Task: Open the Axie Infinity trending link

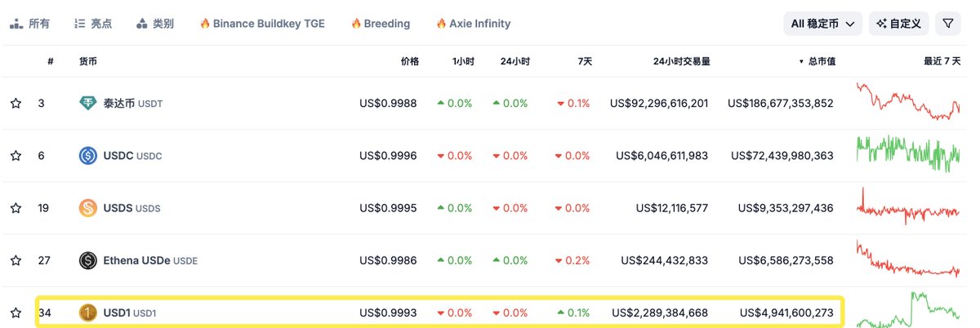Action: (473, 24)
